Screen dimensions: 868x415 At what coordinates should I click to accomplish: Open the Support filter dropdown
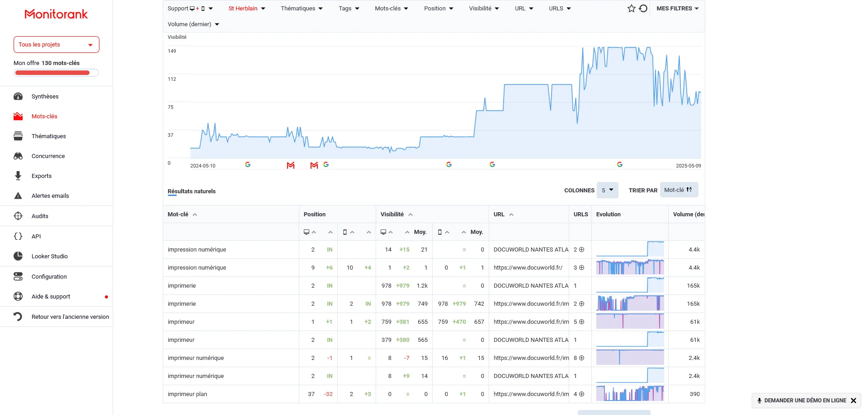point(190,8)
